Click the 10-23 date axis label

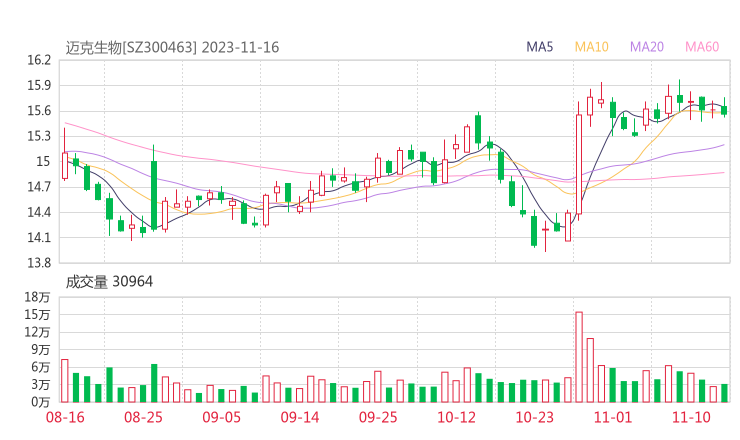pyautogui.click(x=535, y=417)
